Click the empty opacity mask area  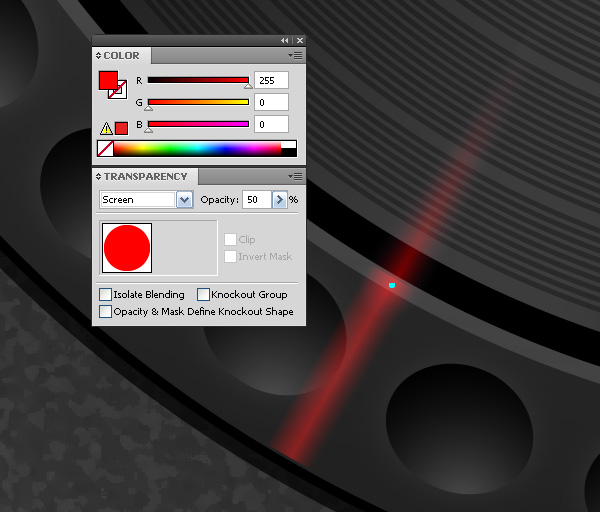click(185, 248)
